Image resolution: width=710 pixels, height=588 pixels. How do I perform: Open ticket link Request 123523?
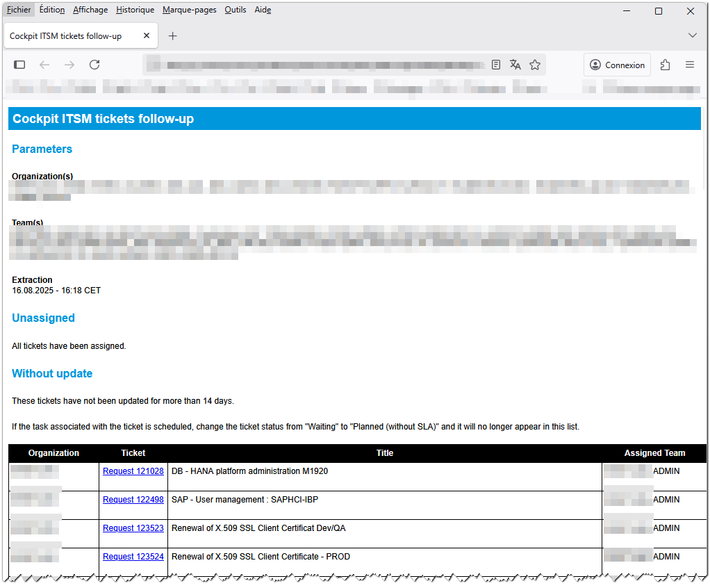[x=133, y=528]
